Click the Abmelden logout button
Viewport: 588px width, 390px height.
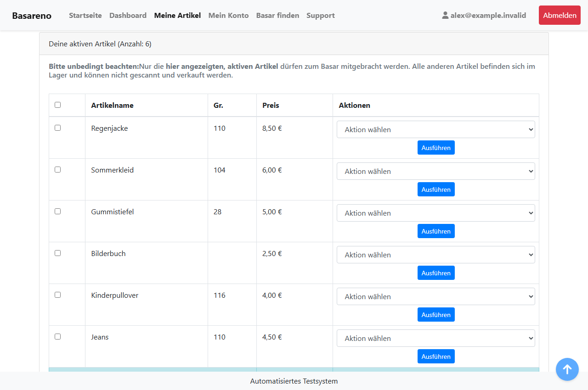[x=560, y=15]
